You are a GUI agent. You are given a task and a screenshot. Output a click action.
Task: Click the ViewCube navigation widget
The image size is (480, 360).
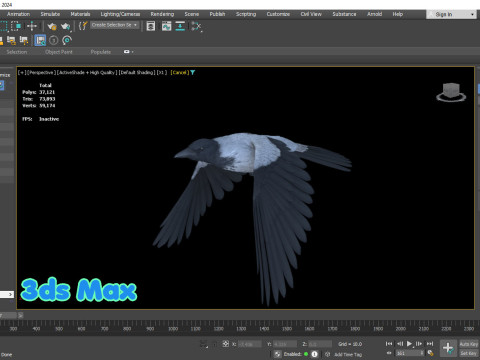[x=451, y=92]
